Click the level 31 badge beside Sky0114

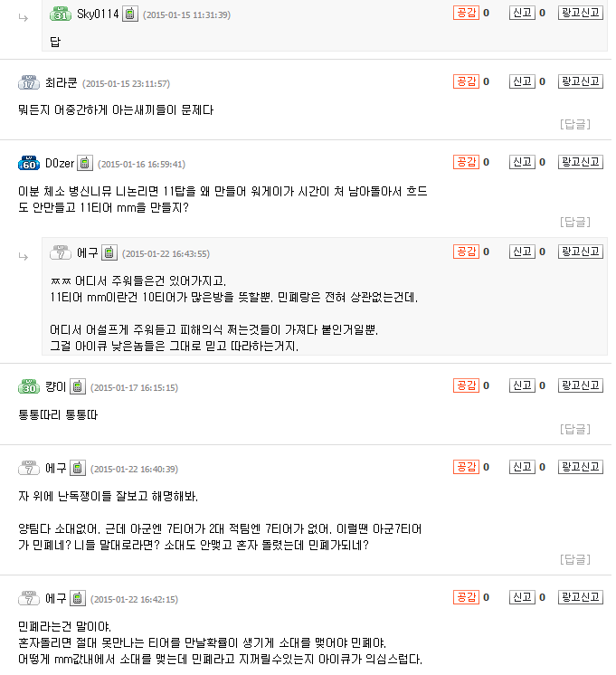tap(61, 14)
